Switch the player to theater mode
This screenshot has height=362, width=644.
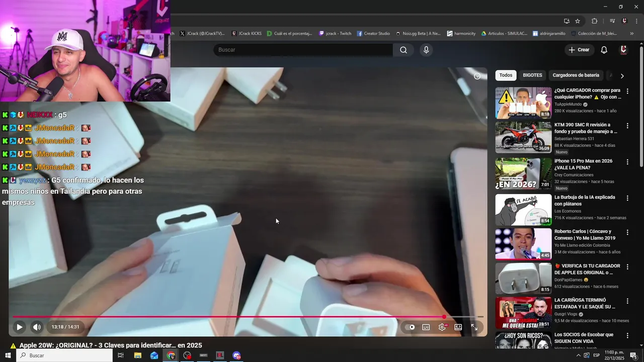coord(458,327)
